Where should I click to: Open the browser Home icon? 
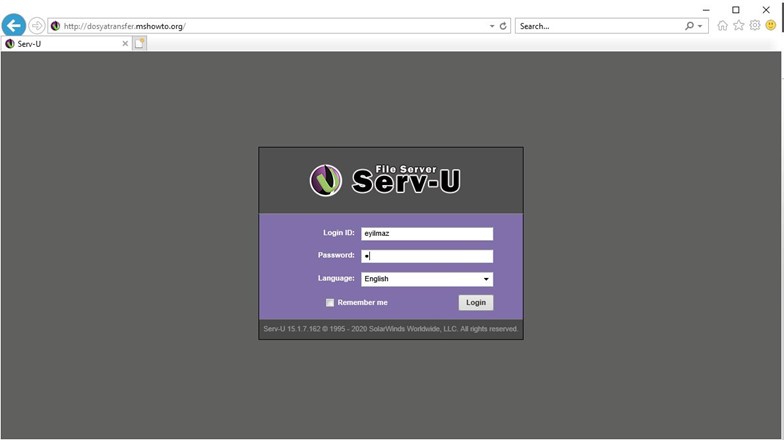(x=722, y=26)
